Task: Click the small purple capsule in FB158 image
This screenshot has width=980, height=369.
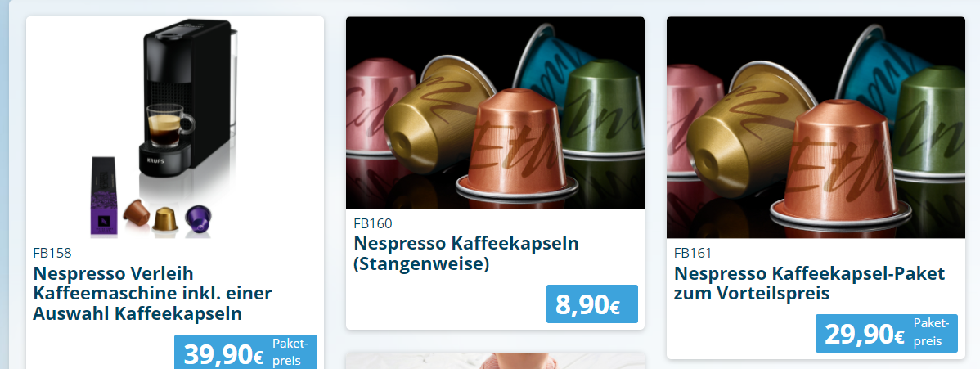Action: [x=198, y=218]
